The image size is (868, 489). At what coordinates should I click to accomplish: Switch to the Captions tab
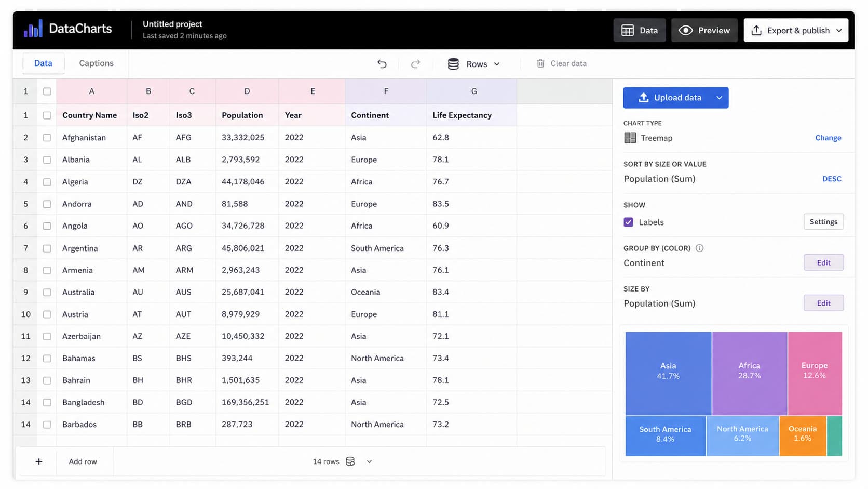(96, 63)
